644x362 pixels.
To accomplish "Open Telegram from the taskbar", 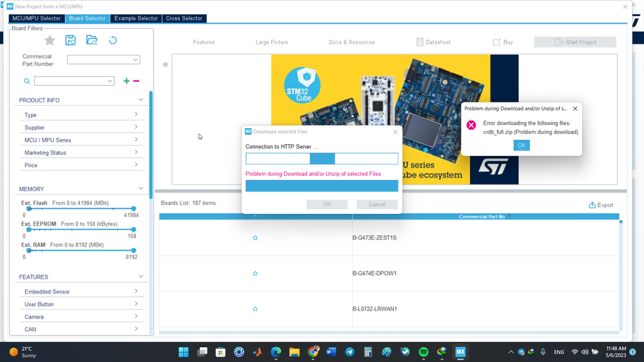I will 349,352.
